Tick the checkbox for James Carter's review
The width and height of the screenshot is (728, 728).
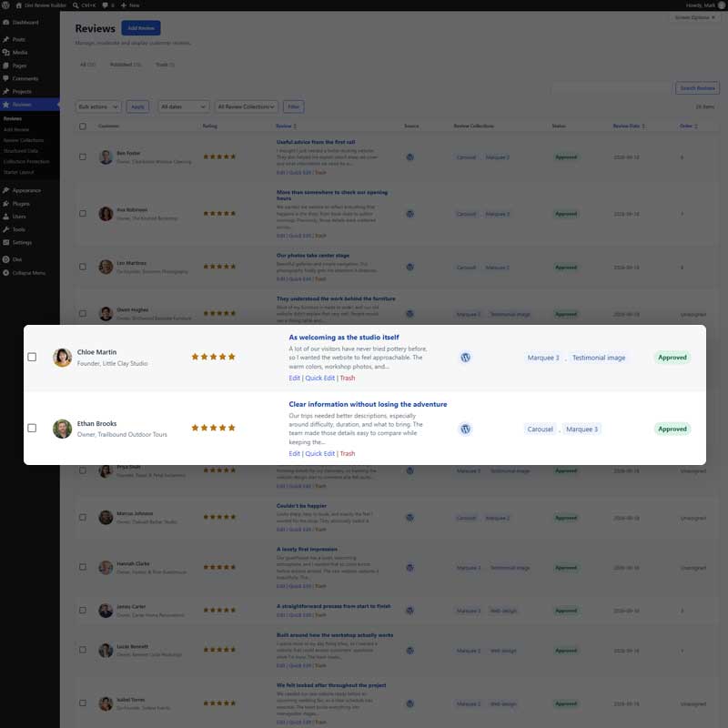83,610
